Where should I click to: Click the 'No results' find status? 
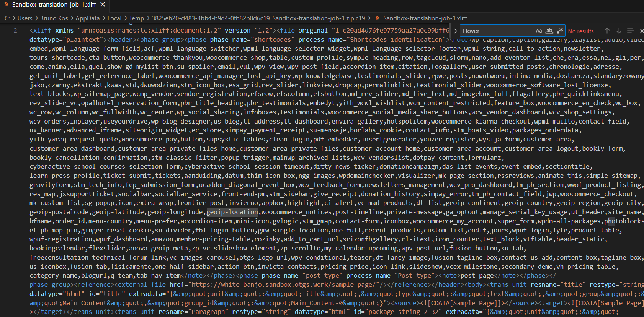click(581, 31)
